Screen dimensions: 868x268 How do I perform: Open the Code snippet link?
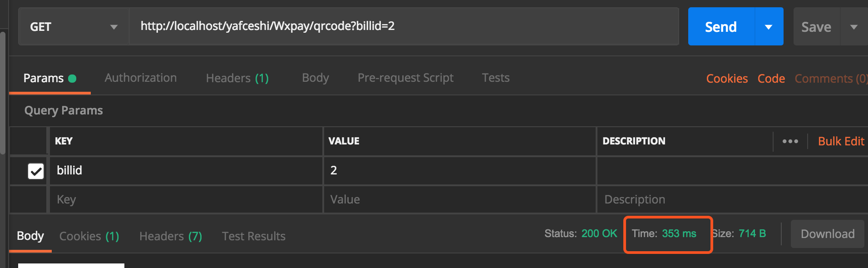click(x=771, y=79)
